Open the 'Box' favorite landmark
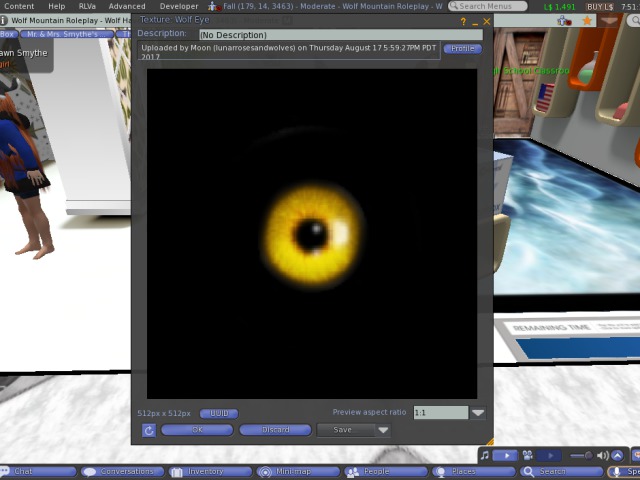 pyautogui.click(x=7, y=34)
